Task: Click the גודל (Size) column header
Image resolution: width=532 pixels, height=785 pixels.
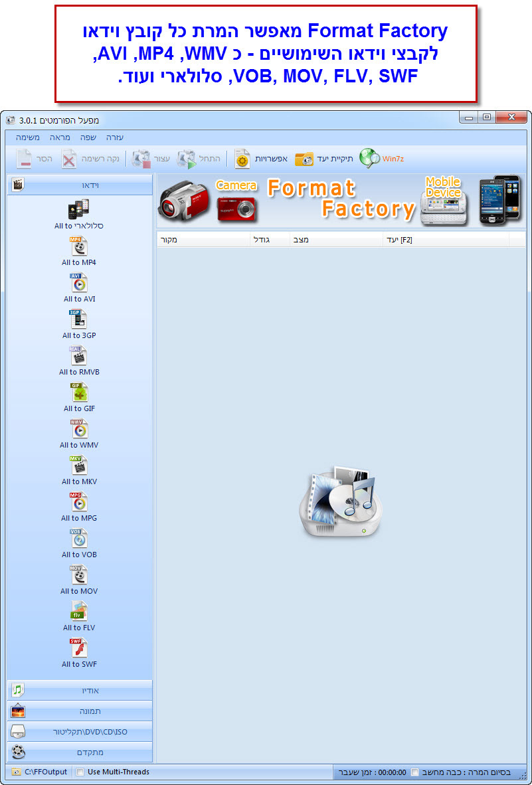Action: pyautogui.click(x=270, y=240)
